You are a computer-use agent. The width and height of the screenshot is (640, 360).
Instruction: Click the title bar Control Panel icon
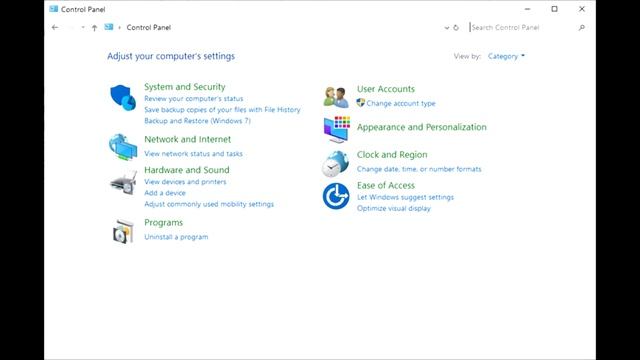(53, 9)
